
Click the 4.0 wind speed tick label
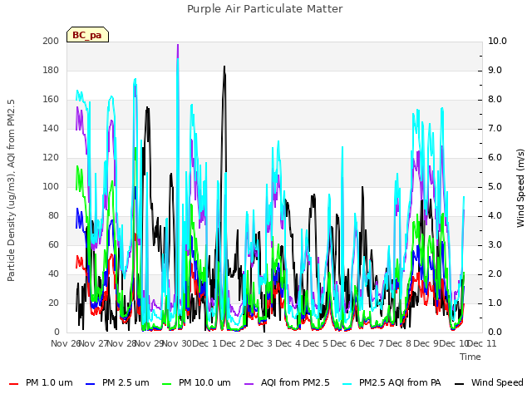(495, 216)
